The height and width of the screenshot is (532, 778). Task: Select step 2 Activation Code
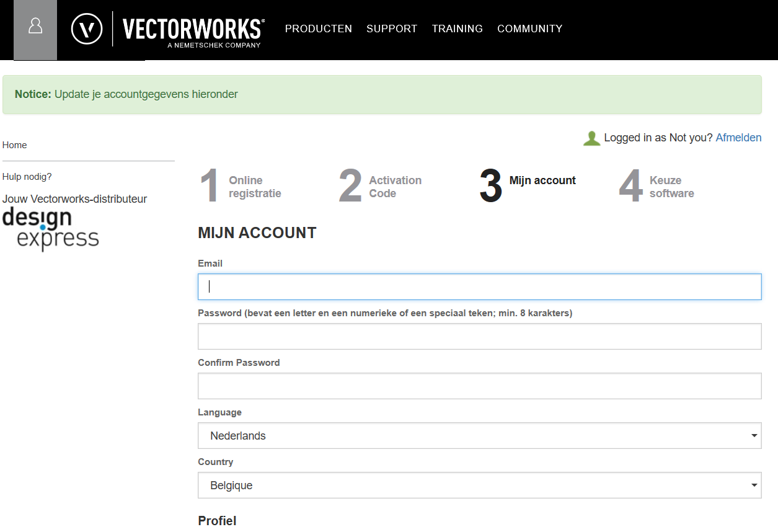(x=381, y=187)
